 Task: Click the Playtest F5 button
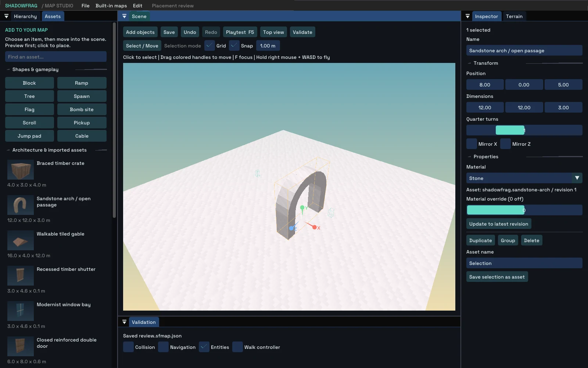[x=240, y=32]
